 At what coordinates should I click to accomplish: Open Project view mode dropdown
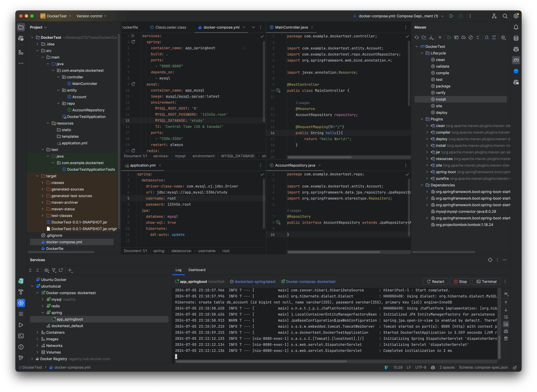38,27
